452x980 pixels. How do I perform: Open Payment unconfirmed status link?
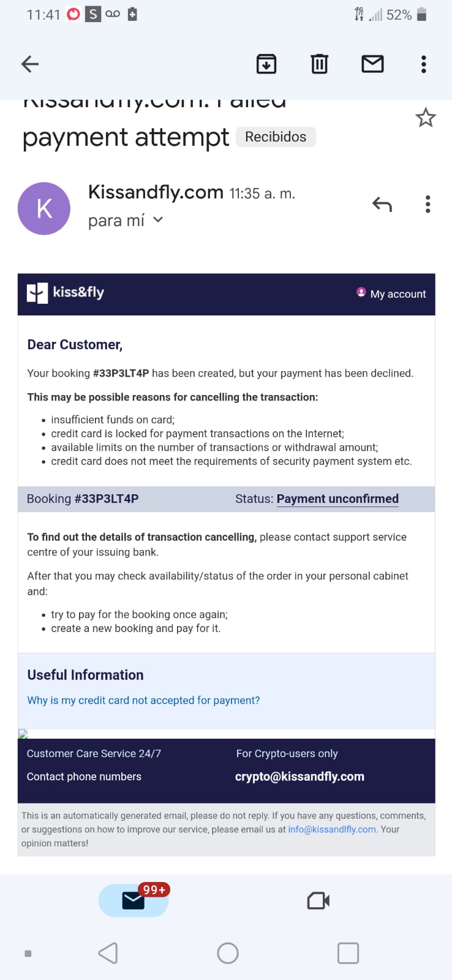pos(337,499)
